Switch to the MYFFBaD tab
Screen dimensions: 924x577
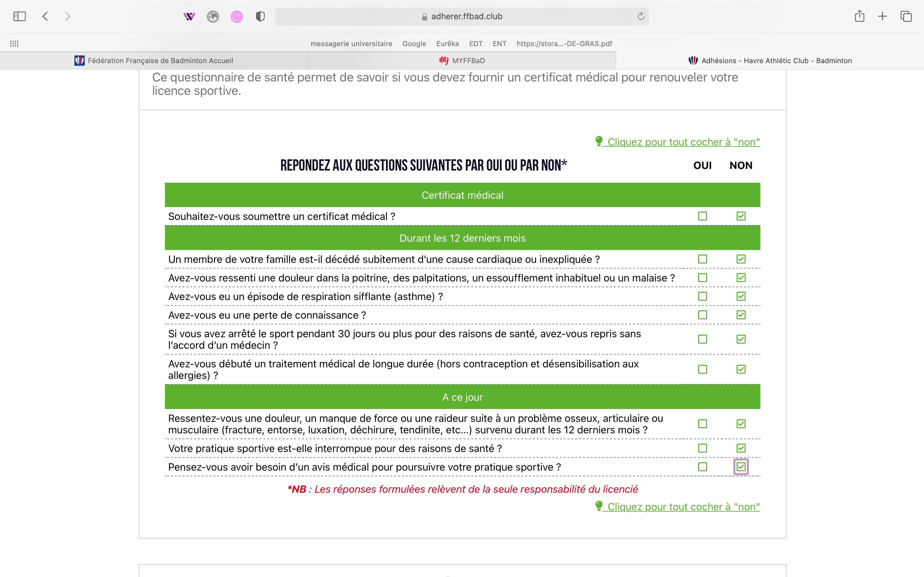[462, 61]
